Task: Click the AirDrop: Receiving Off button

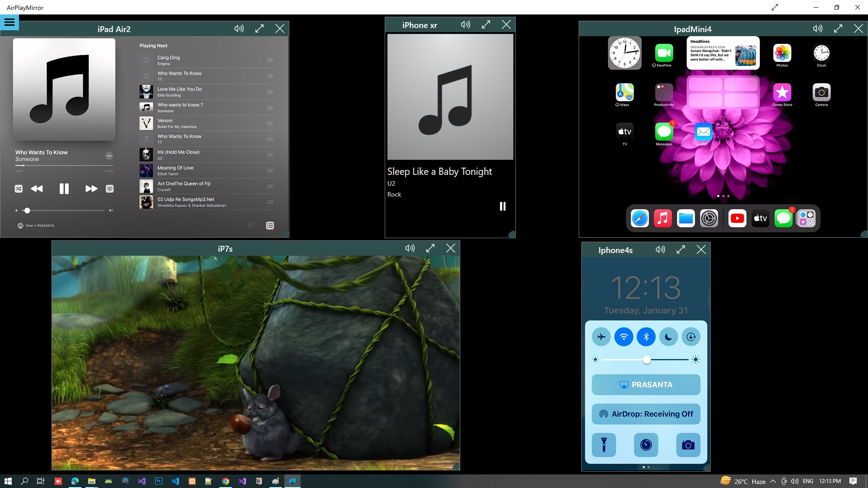Action: [x=646, y=413]
